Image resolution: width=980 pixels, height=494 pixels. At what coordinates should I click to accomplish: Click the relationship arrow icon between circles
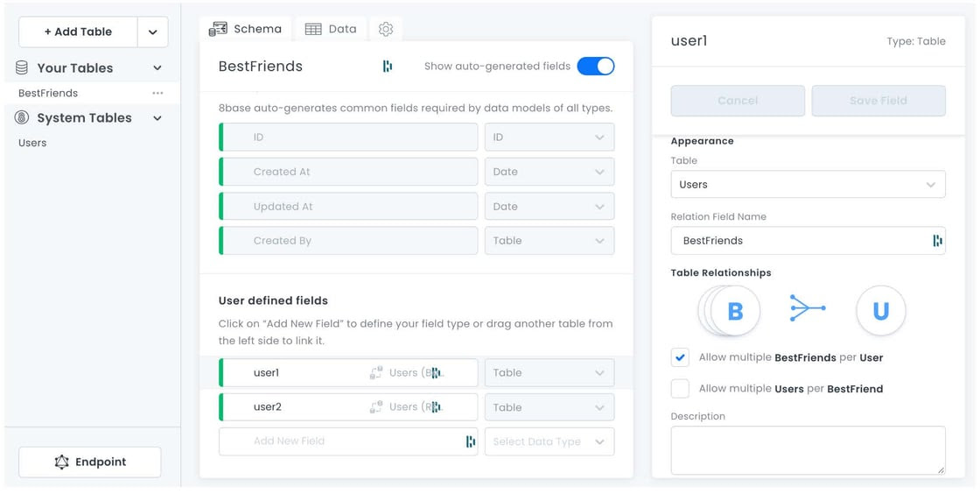(x=807, y=308)
